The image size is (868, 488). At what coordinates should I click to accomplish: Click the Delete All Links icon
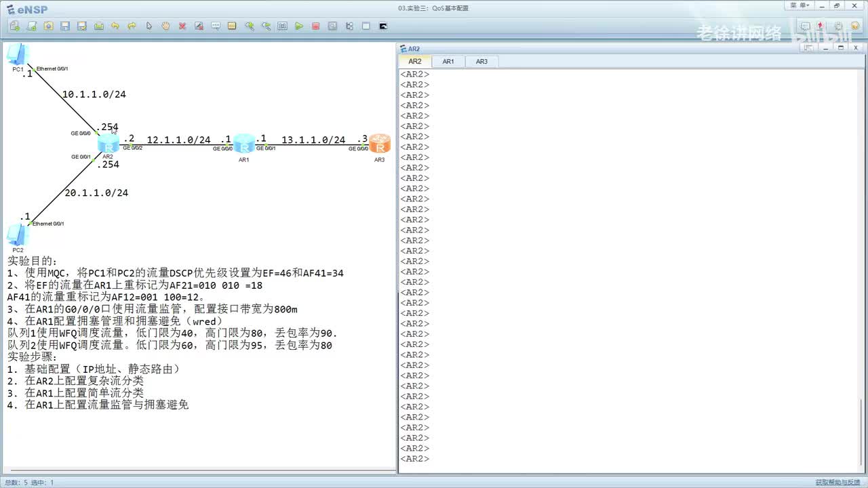199,26
